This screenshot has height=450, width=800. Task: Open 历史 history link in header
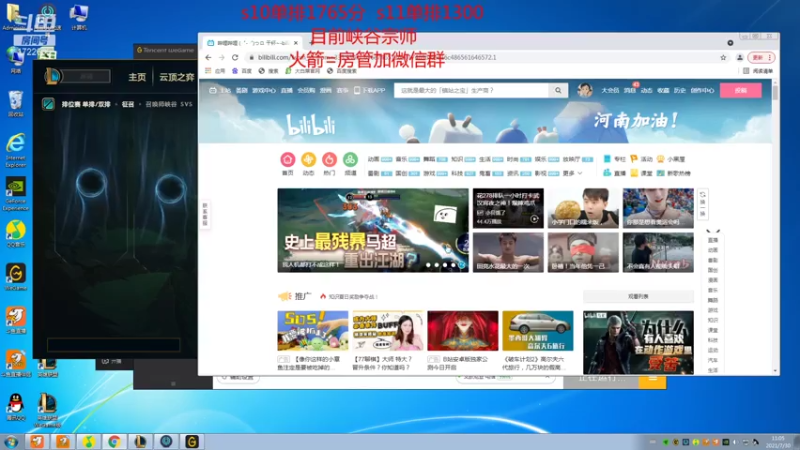[680, 90]
